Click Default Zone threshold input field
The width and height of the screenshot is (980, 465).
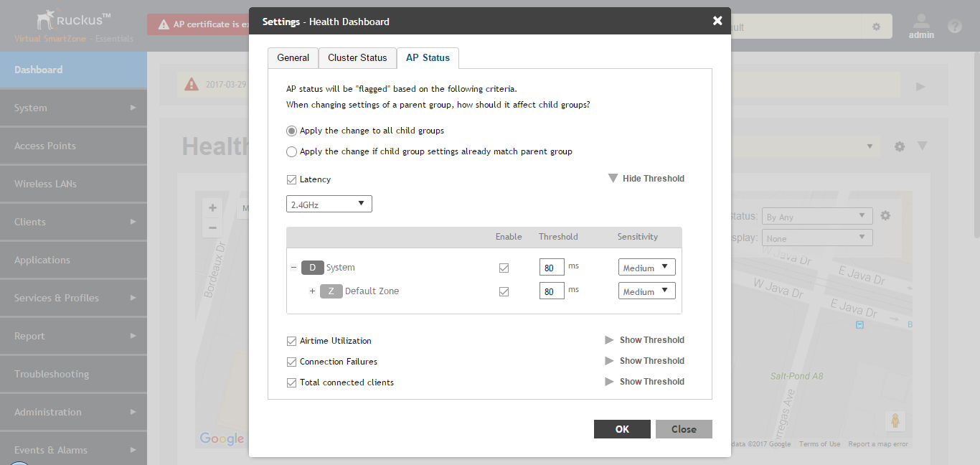[551, 291]
